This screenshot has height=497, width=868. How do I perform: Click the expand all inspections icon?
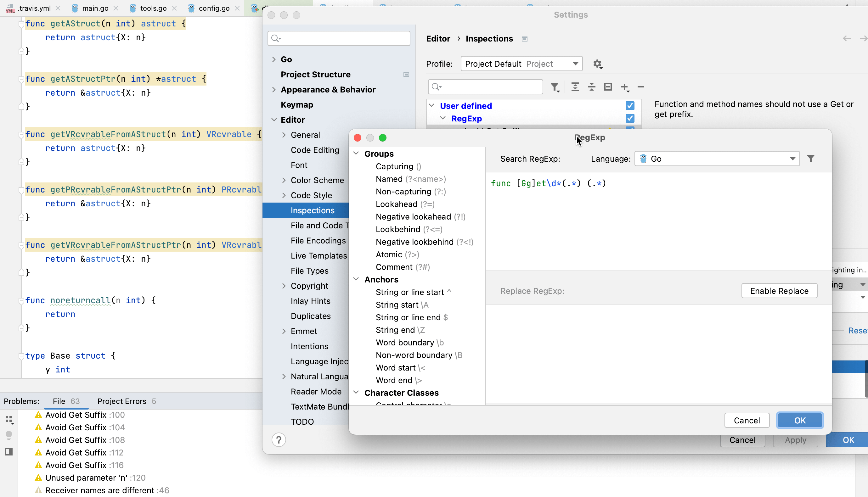click(575, 87)
